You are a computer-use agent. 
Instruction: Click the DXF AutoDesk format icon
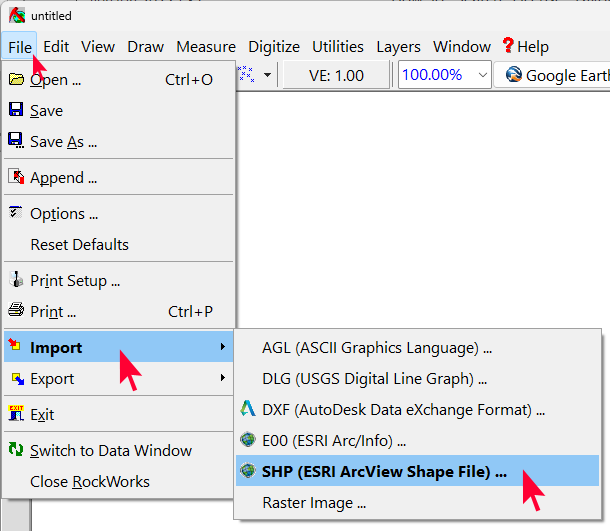(x=248, y=409)
